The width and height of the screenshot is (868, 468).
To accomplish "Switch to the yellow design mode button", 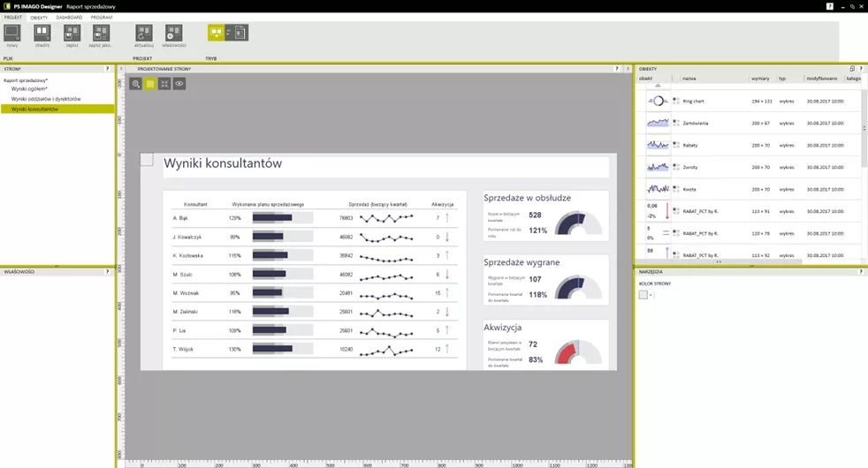I will (217, 33).
